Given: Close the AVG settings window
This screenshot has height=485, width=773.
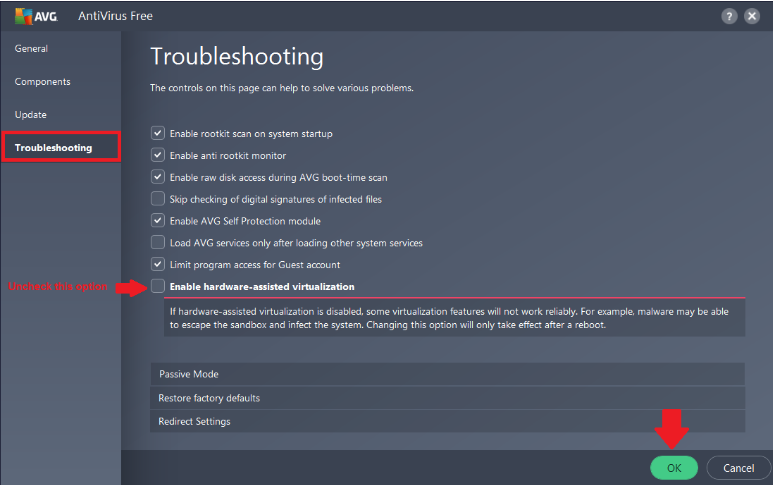Looking at the screenshot, I should [754, 16].
